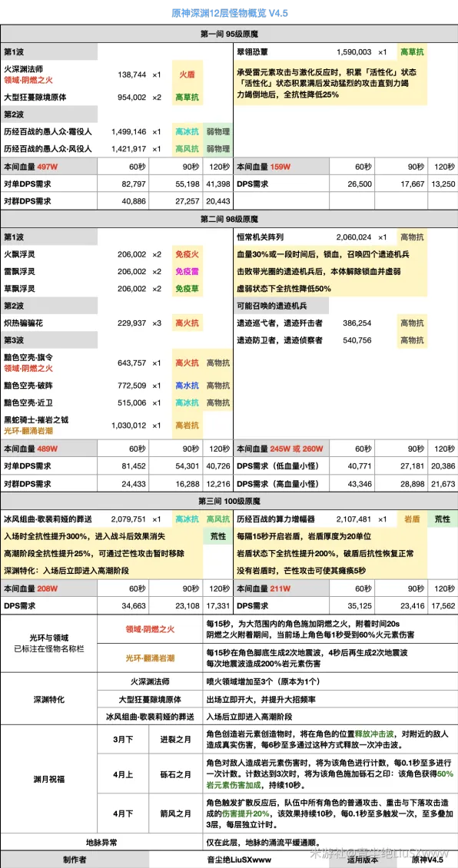Viewport: 458px width, 868px height.
Task: Click the monster name 火深渊法师 in chamber one
Action: 24,69
